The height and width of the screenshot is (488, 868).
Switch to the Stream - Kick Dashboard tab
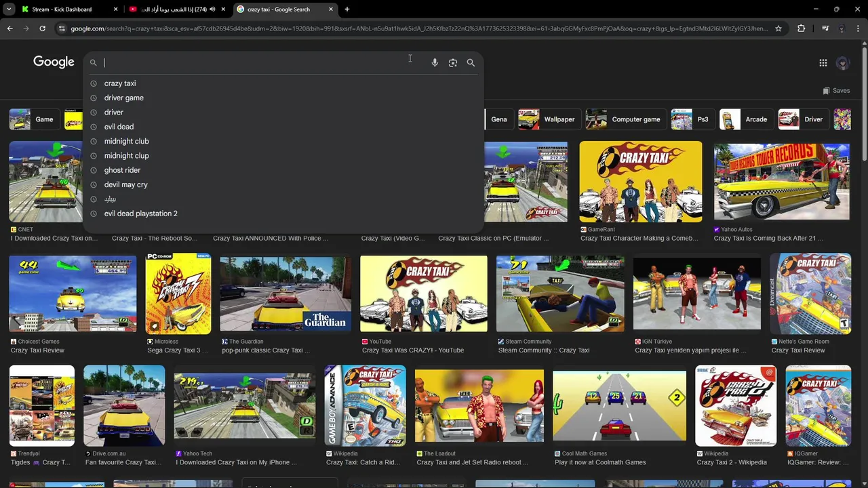click(x=69, y=9)
